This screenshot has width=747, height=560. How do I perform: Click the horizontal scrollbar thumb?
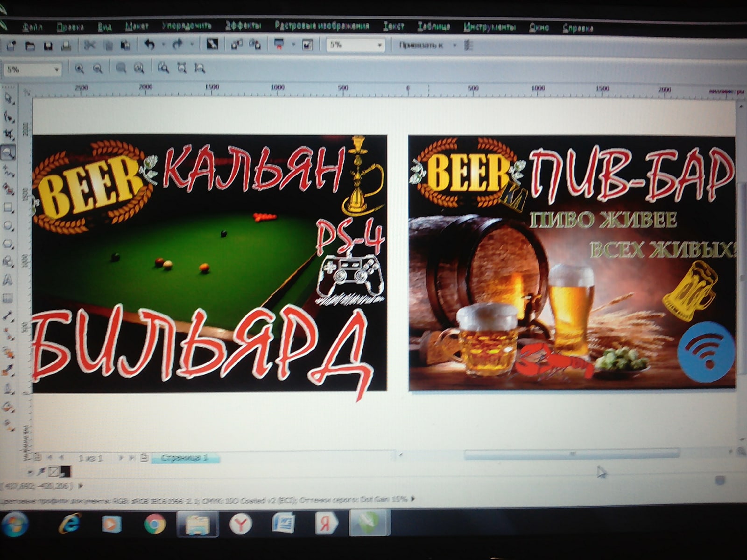(x=571, y=454)
